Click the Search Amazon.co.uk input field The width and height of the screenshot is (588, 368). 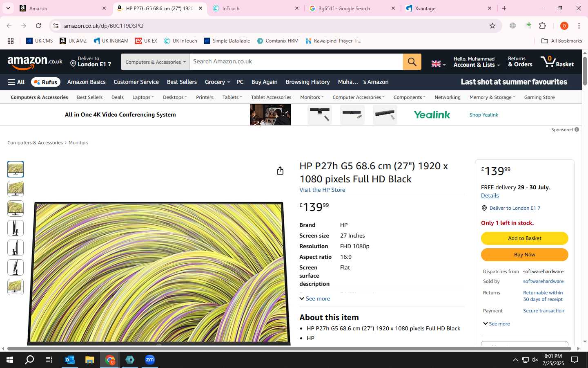pos(296,62)
